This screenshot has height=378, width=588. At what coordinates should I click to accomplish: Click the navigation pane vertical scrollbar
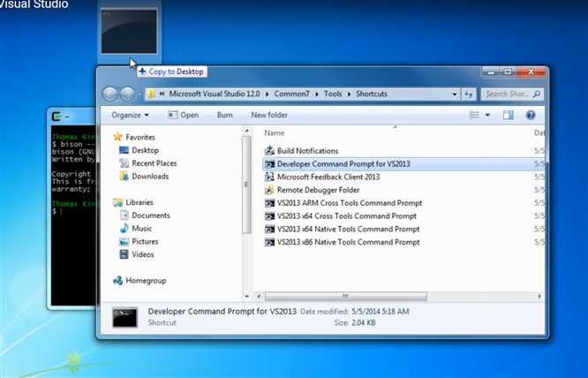[x=246, y=185]
